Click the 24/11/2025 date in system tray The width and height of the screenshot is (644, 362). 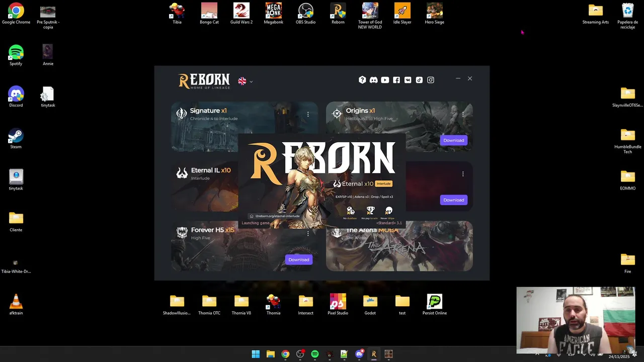[x=619, y=356]
